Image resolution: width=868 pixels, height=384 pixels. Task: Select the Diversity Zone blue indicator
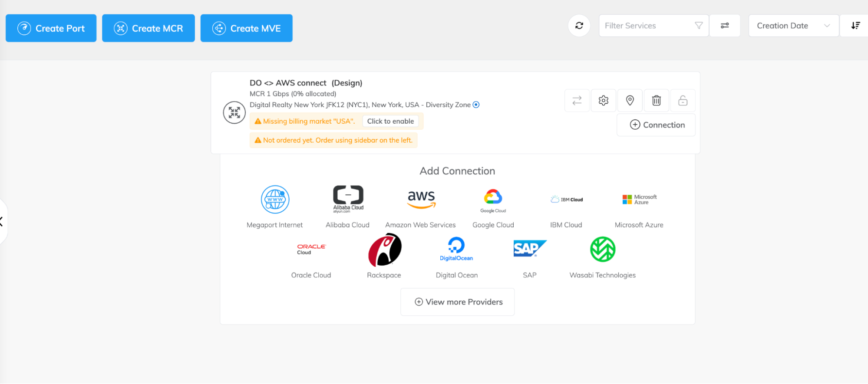point(476,105)
